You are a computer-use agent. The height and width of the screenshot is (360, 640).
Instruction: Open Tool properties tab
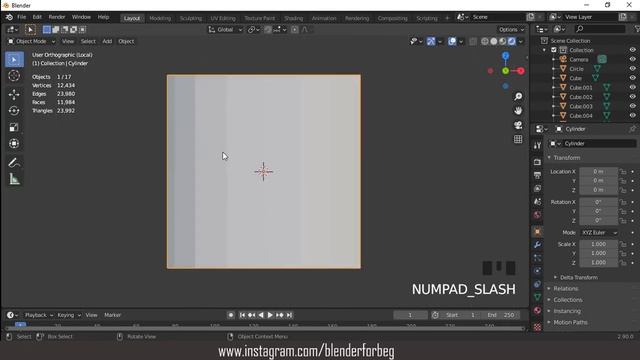537,145
